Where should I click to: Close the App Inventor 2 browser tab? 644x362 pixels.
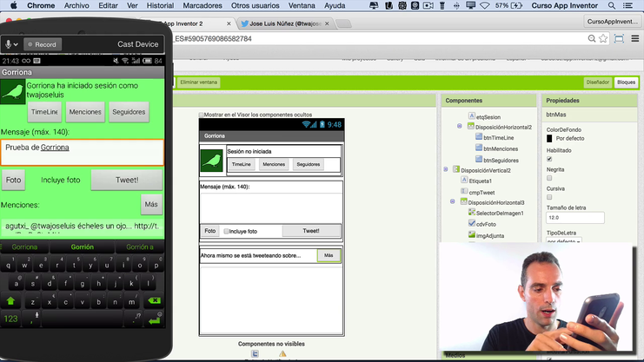pos(229,23)
